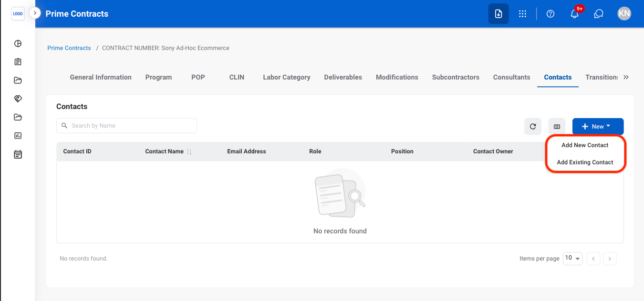This screenshot has height=301, width=644.
Task: Switch to the Program tab
Action: click(x=158, y=77)
